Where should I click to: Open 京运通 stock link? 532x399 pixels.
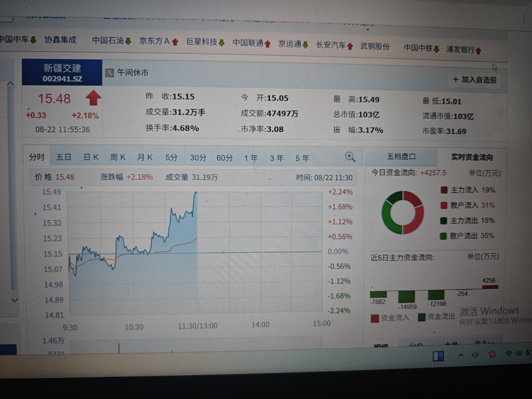coord(289,44)
